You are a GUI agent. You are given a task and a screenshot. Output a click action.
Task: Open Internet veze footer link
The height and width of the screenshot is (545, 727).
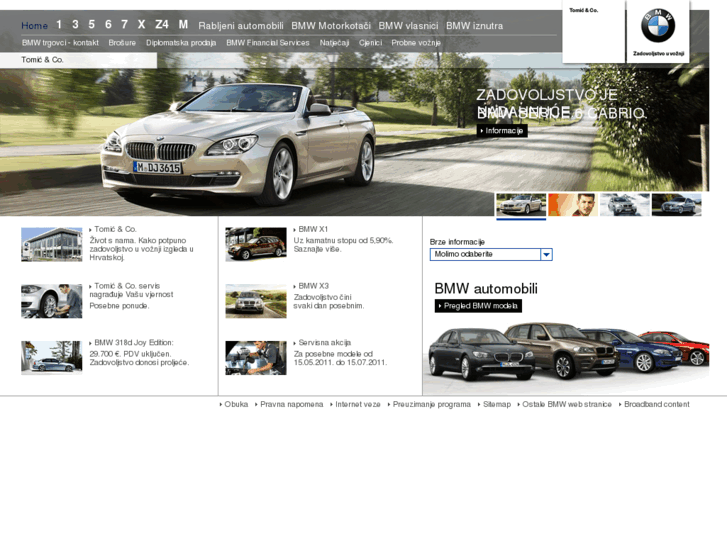(x=356, y=404)
